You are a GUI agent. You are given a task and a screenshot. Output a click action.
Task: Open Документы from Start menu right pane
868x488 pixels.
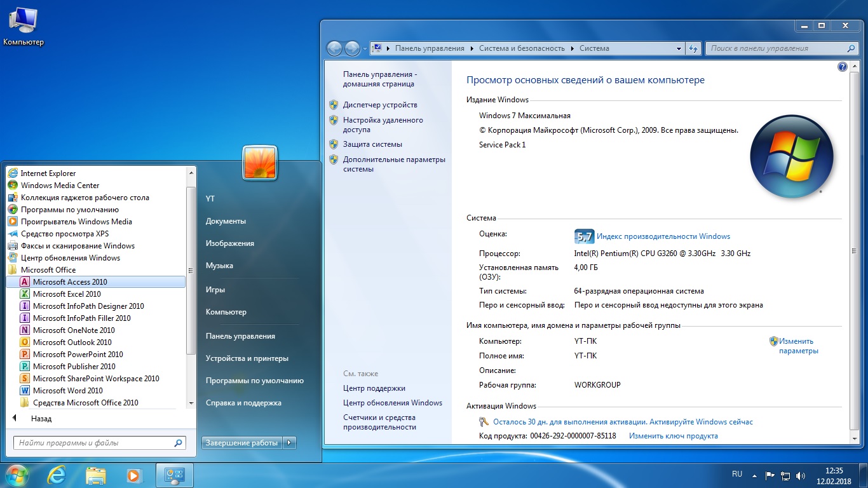click(x=226, y=221)
